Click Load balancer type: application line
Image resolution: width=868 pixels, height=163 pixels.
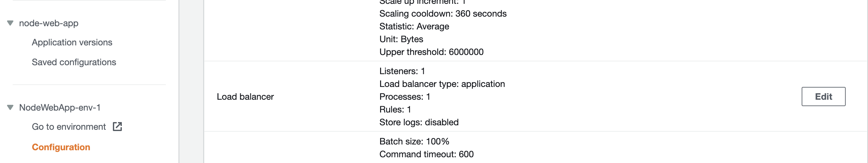pyautogui.click(x=442, y=84)
